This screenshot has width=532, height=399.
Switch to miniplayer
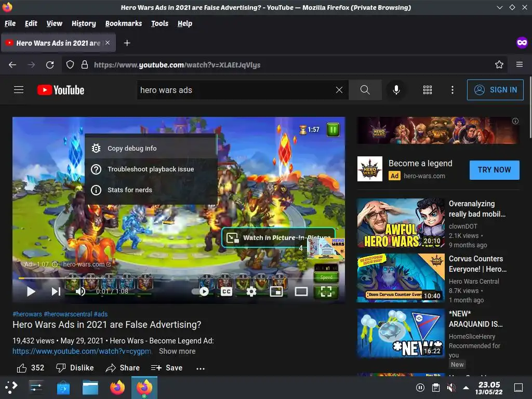[x=276, y=291]
